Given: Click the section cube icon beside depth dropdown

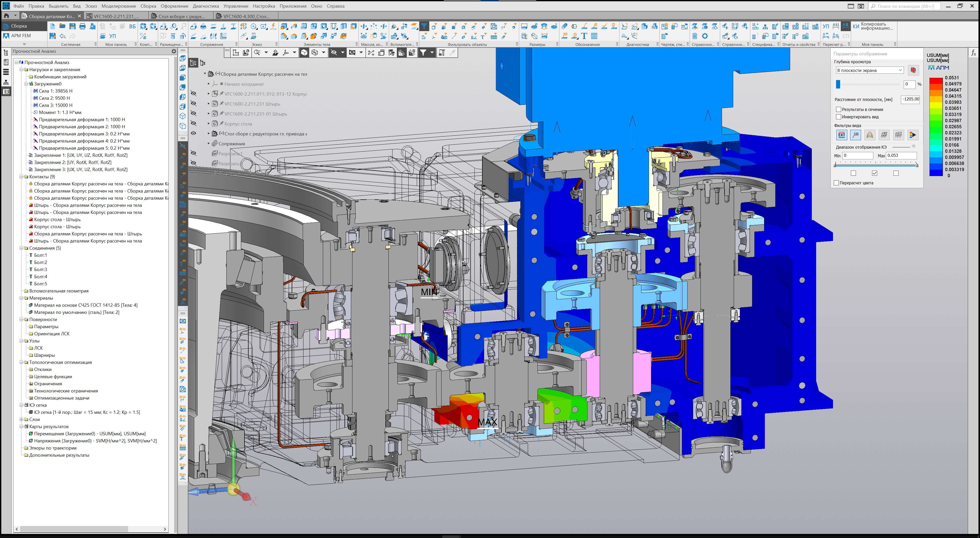Looking at the screenshot, I should click(x=913, y=70).
